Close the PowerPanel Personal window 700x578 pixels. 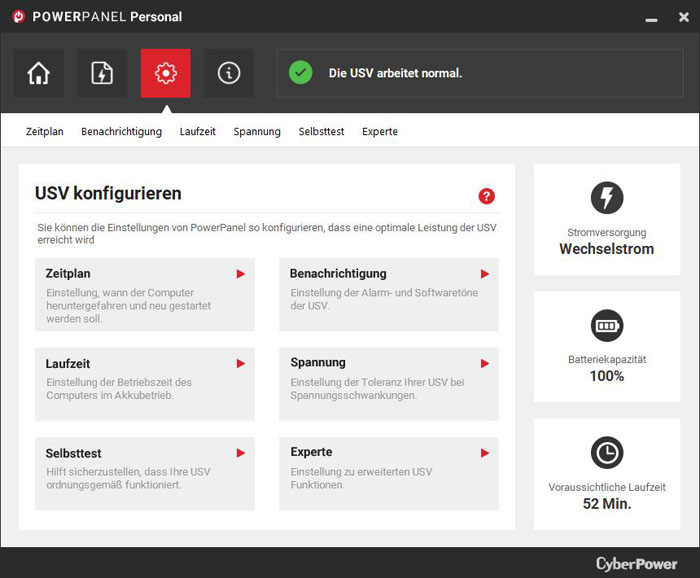coord(683,17)
